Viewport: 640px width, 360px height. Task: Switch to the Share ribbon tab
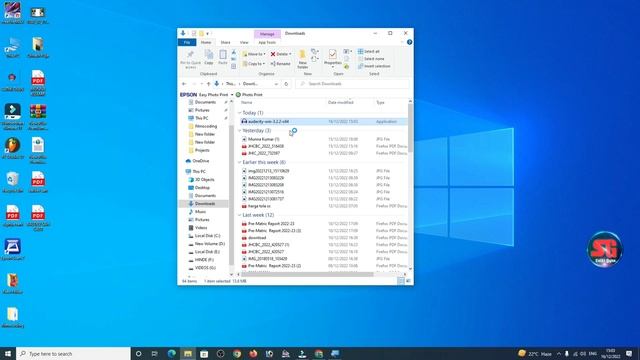click(225, 42)
